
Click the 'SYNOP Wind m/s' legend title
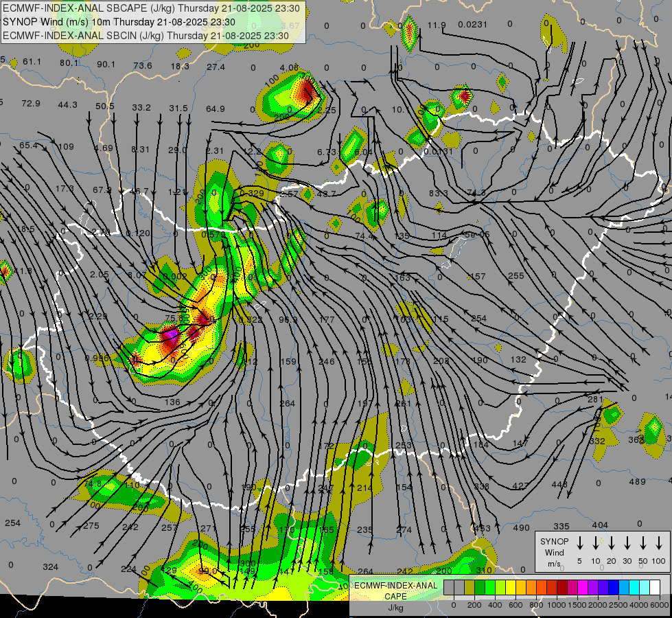554,552
